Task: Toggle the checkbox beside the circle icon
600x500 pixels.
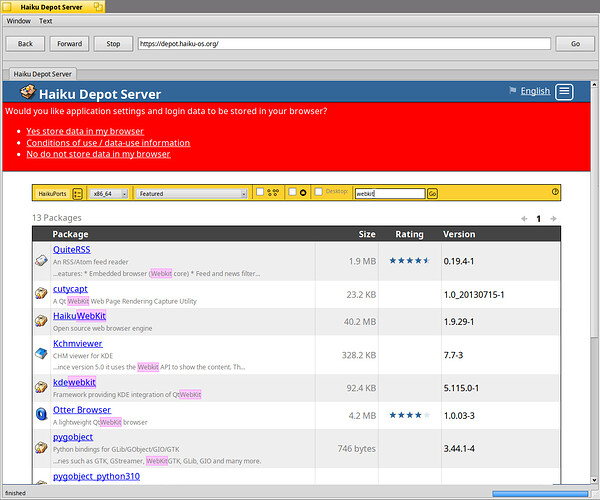Action: tap(292, 192)
